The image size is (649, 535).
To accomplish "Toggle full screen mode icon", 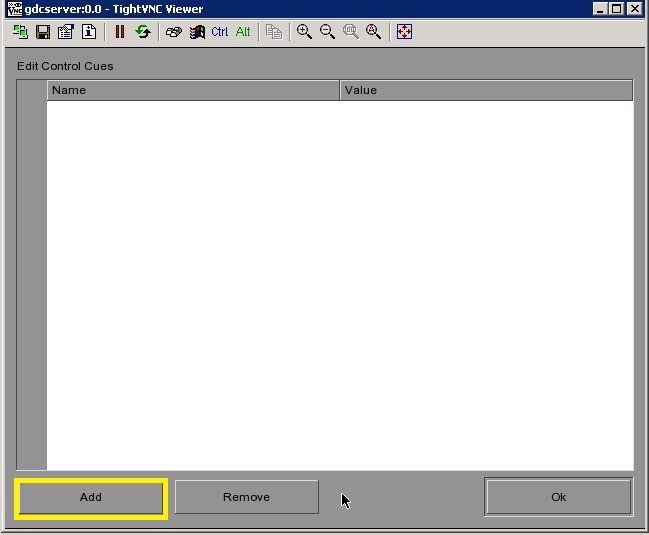I will pyautogui.click(x=404, y=32).
